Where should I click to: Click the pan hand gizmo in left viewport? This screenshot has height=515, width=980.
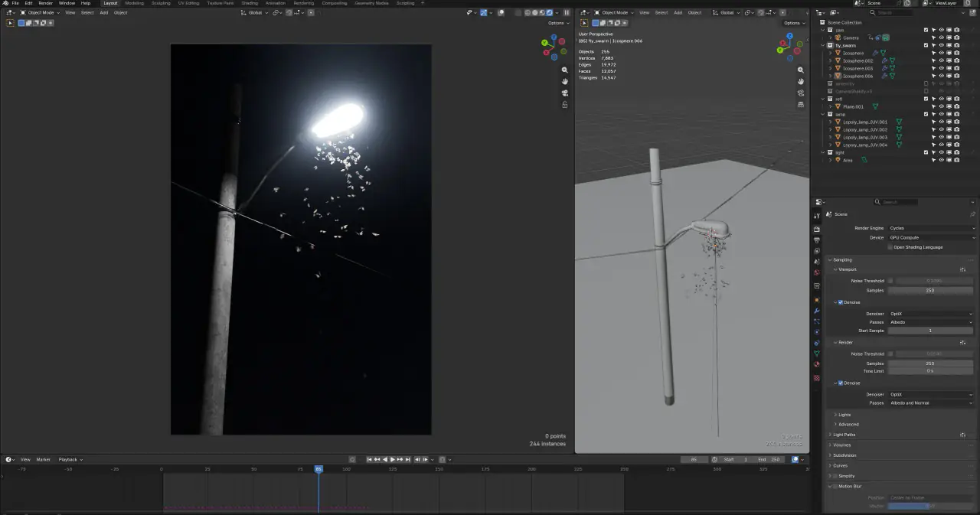564,81
